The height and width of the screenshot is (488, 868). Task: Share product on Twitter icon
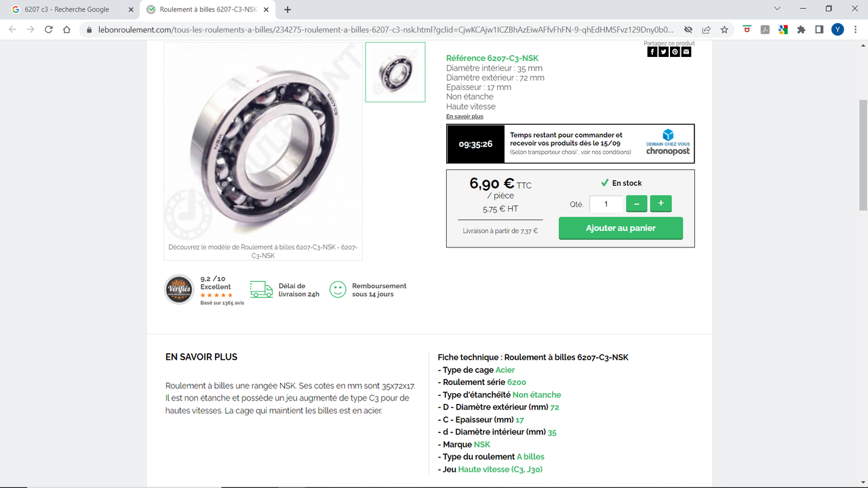(664, 52)
